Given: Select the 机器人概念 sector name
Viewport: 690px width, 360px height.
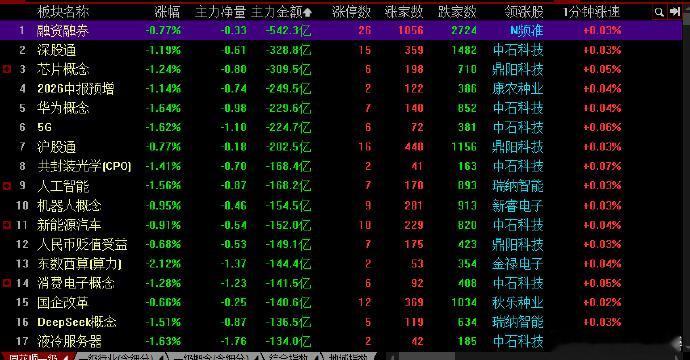Looking at the screenshot, I should (70, 205).
